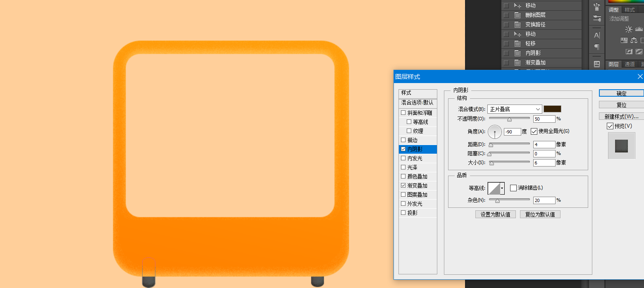Enable 描边 style checkbox
This screenshot has width=644, height=288.
403,140
